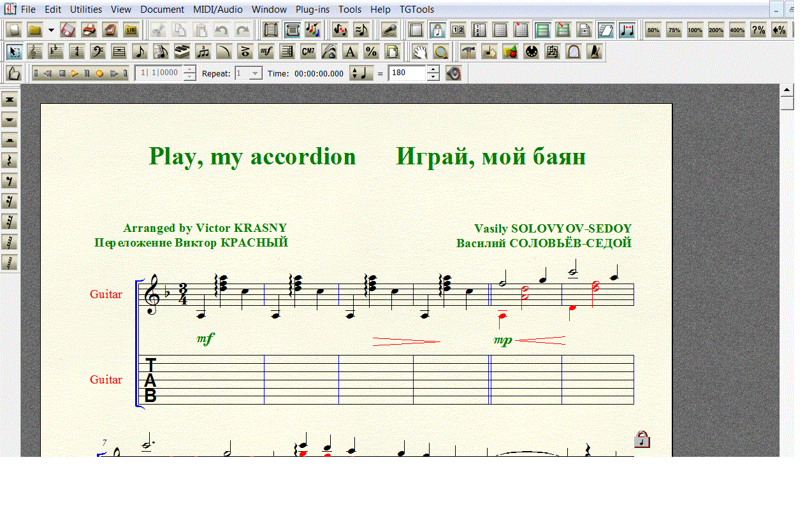Choose the bass Clef tool

98,52
